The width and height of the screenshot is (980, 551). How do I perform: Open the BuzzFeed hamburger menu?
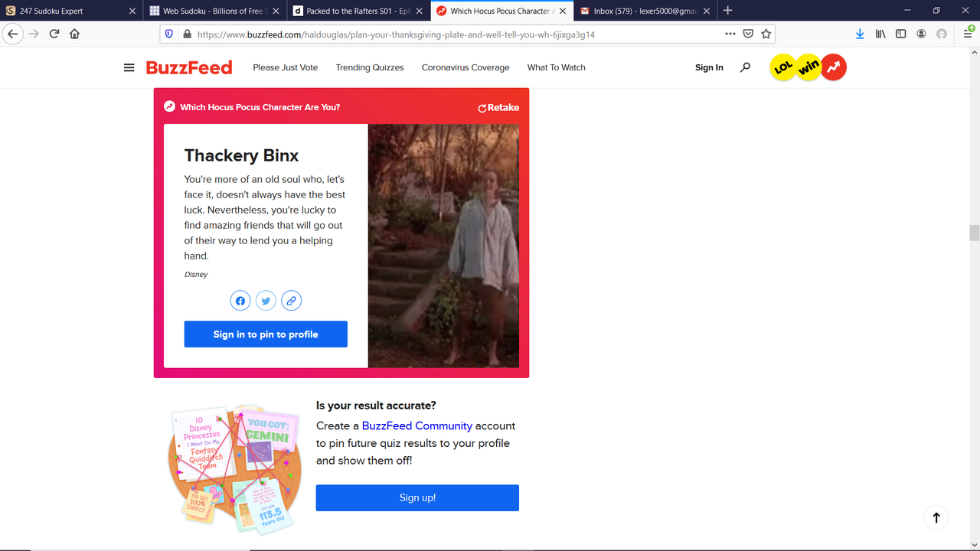click(x=129, y=67)
